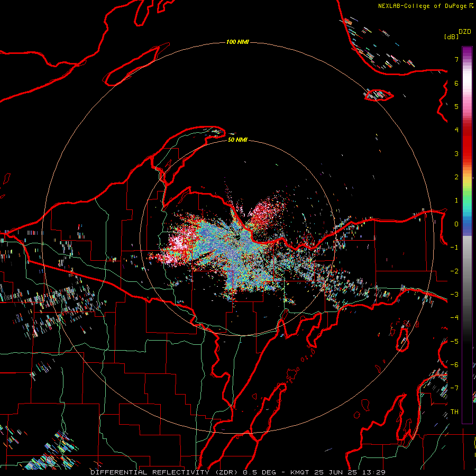This screenshot has width=476, height=476.
Task: Click the 6 value on the scale
Action: [456, 83]
